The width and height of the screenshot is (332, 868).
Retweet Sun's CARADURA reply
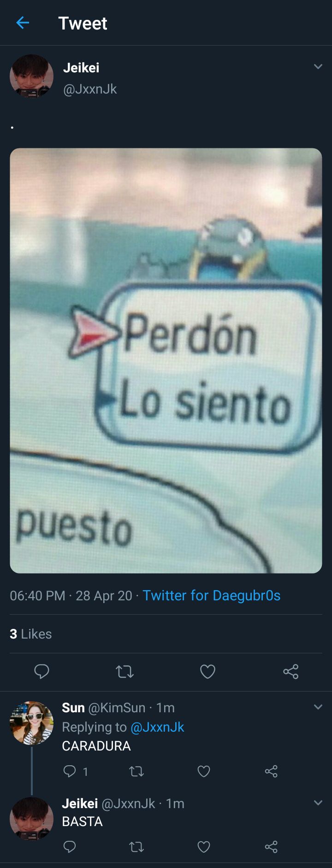(136, 771)
